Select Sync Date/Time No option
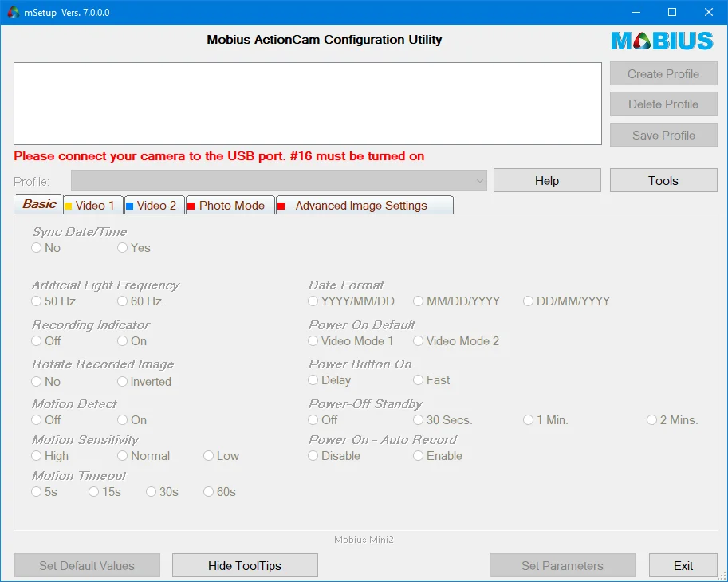Screen dimensions: 728x582 [x=45, y=248]
